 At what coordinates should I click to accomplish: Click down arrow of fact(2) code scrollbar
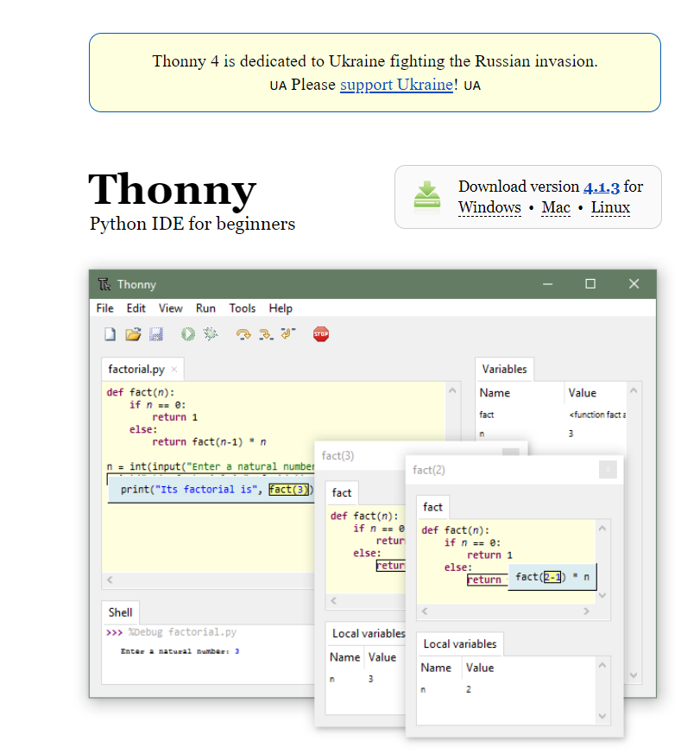coord(602,595)
